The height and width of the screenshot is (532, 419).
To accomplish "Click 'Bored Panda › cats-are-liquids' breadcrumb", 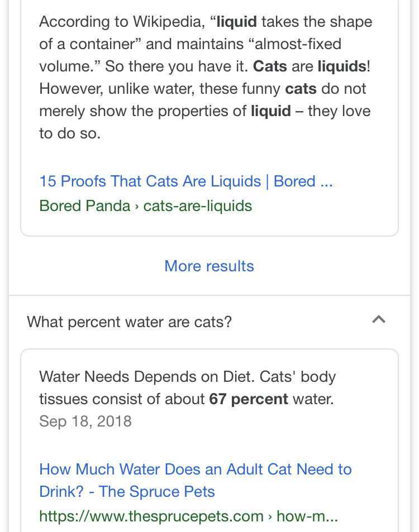I will [x=145, y=206].
